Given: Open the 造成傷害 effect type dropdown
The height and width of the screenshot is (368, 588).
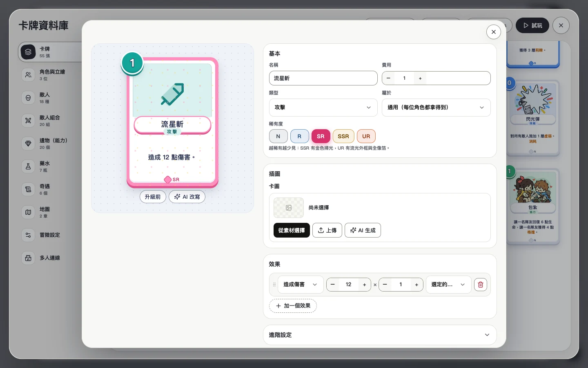Looking at the screenshot, I should 301,285.
